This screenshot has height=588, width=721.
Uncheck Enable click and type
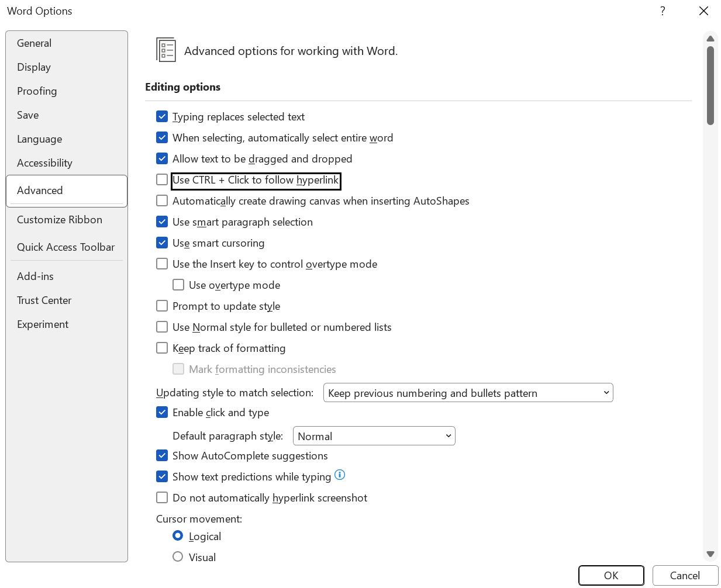click(x=162, y=413)
